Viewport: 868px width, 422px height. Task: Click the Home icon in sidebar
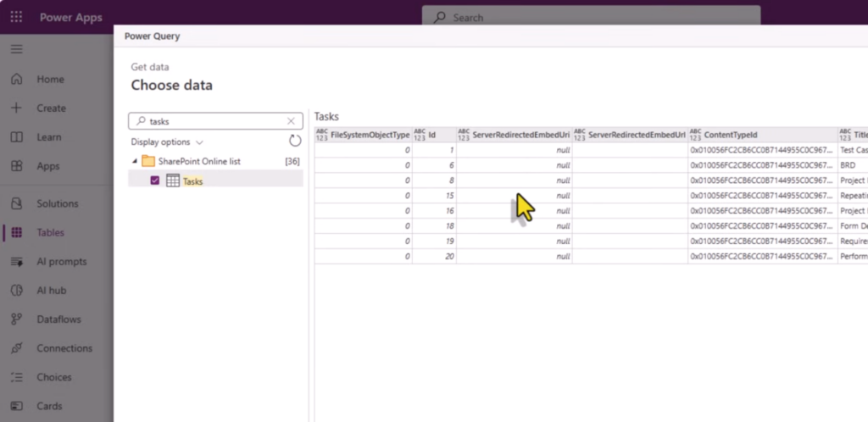point(17,79)
